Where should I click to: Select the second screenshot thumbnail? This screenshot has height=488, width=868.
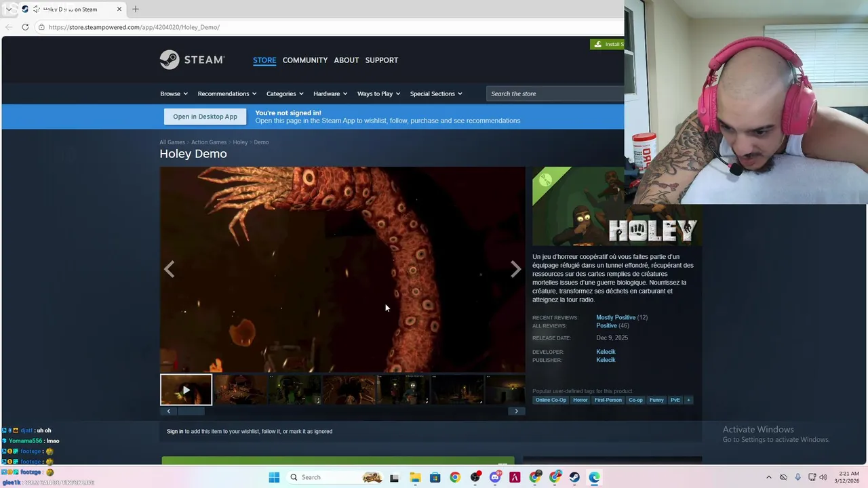[240, 390]
